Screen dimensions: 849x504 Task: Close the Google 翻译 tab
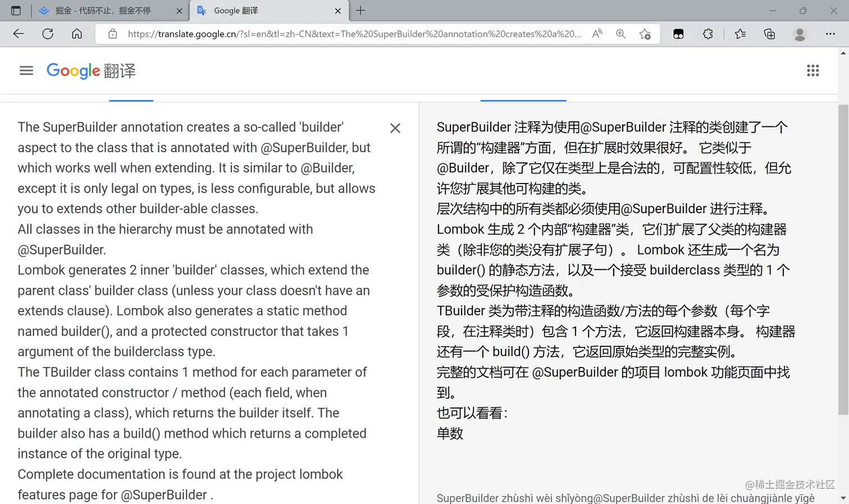[337, 11]
